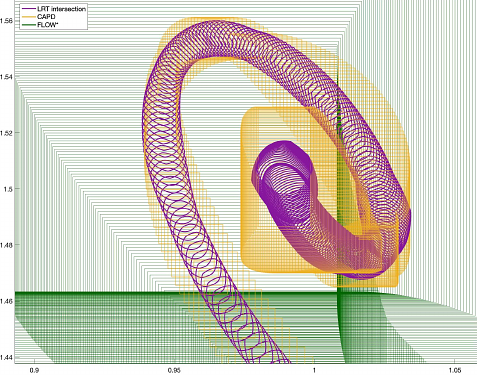Image resolution: width=477 pixels, height=376 pixels.
Task: Click the 1.05 x-axis tick label
Action: click(x=454, y=370)
